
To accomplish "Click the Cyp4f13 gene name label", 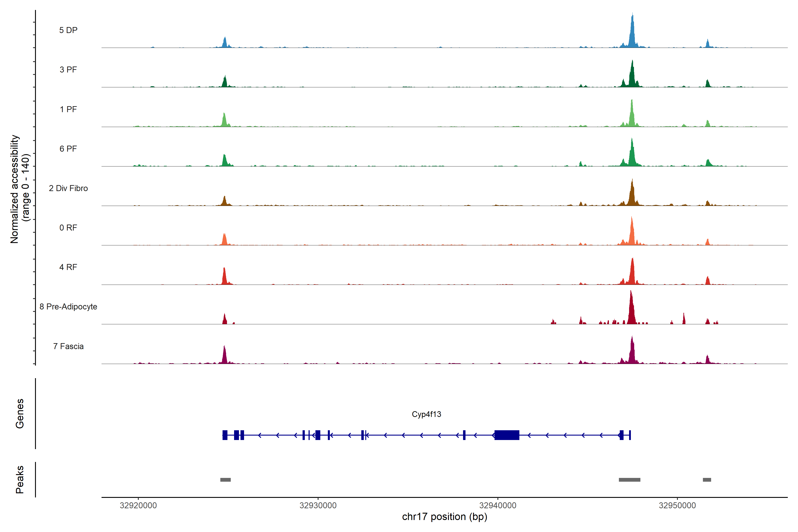I will point(426,414).
